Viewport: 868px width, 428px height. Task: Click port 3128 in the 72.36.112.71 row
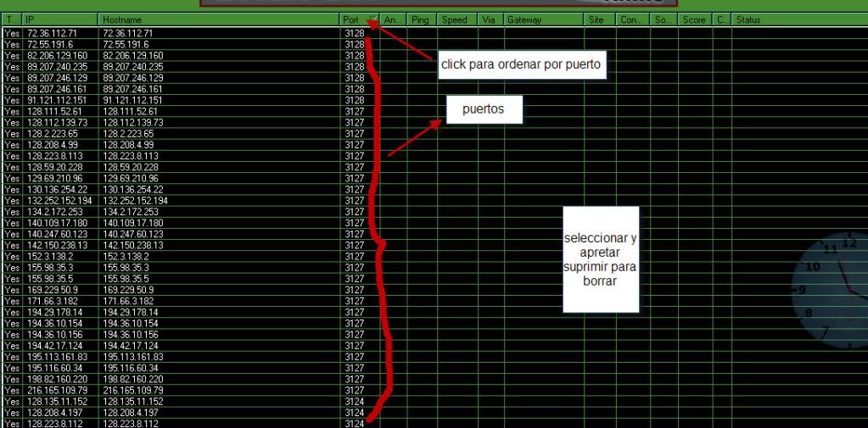[355, 33]
